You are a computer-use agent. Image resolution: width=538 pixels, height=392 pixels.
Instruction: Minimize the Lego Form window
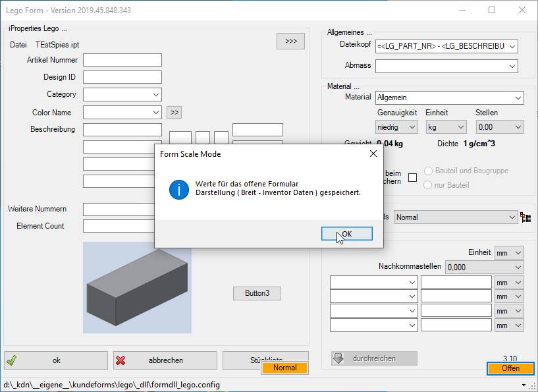pos(462,10)
